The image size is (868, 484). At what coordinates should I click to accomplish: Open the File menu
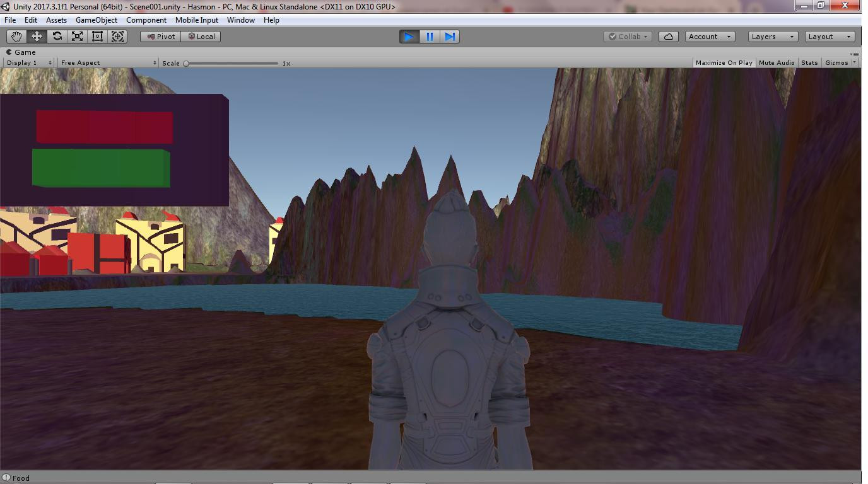click(11, 20)
